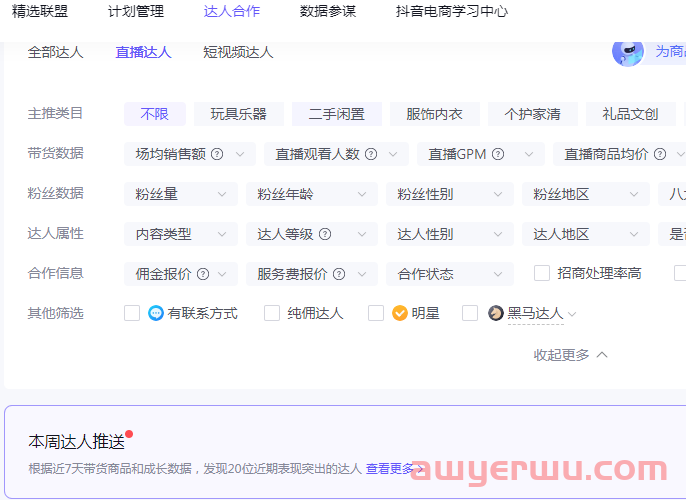Click the orange verified 明星 badge icon

coord(399,313)
